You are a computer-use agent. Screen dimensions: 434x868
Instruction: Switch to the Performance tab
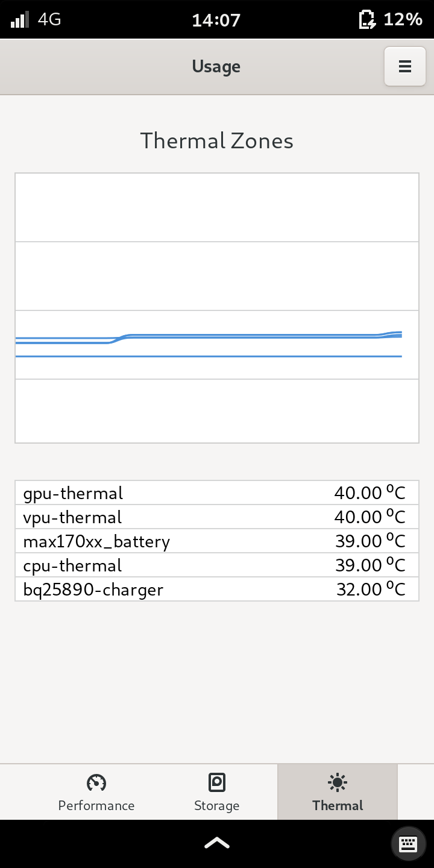(96, 792)
